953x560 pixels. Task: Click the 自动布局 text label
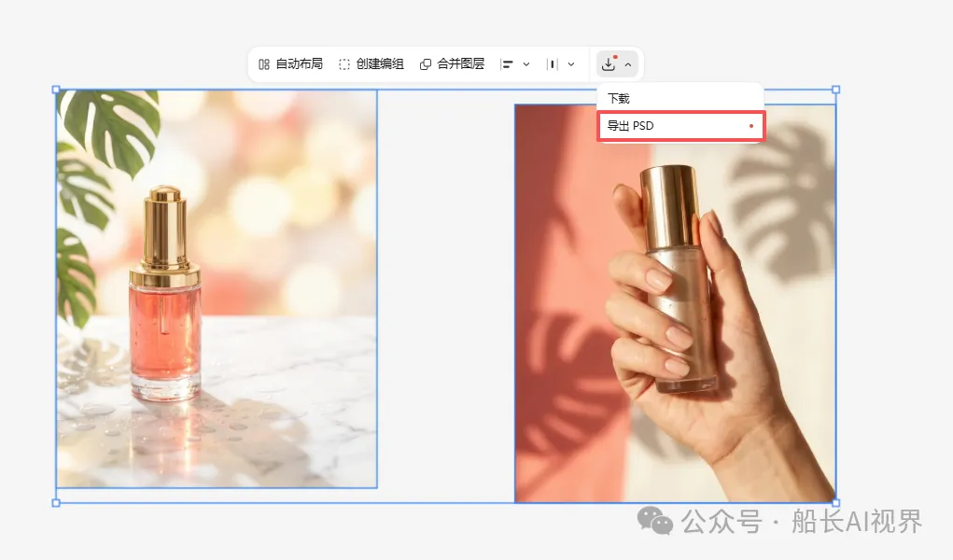point(299,64)
